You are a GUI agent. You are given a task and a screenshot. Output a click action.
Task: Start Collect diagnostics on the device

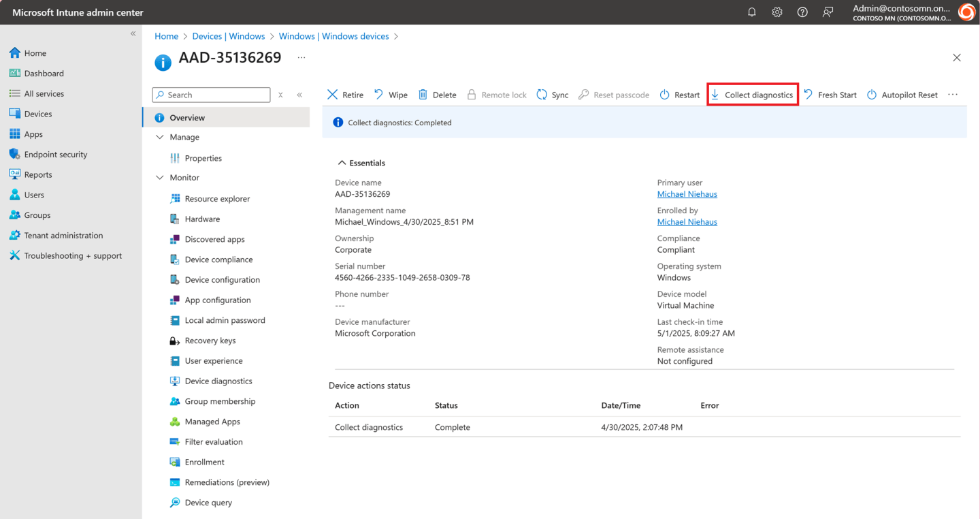(752, 95)
